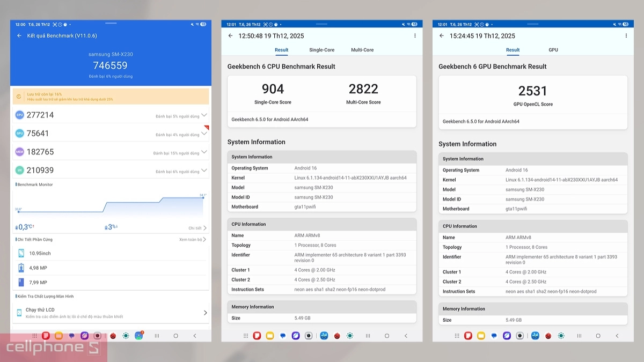Viewport: 644px width, 362px height.
Task: Go back from the AnTuTu benchmark results
Action: (19, 36)
